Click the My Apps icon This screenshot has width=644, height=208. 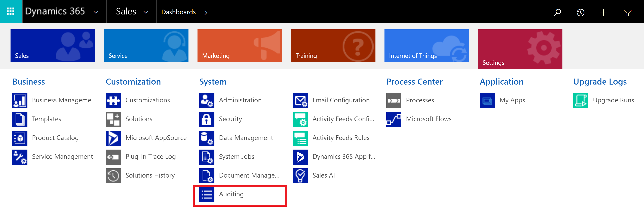click(x=487, y=101)
